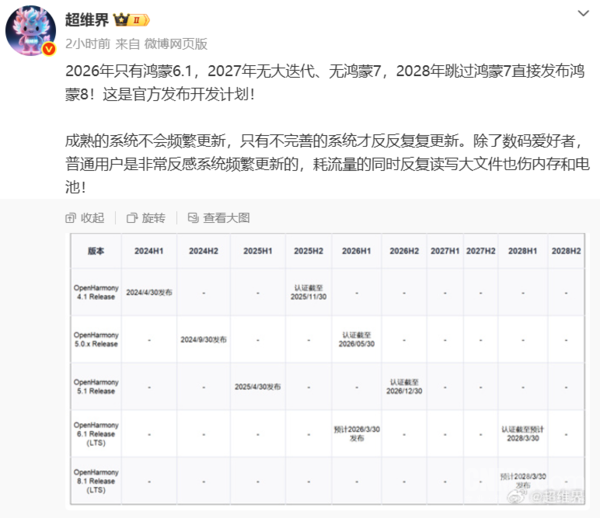This screenshot has height=518, width=600.
Task: Click the 2027H2 column header
Action: point(481,251)
